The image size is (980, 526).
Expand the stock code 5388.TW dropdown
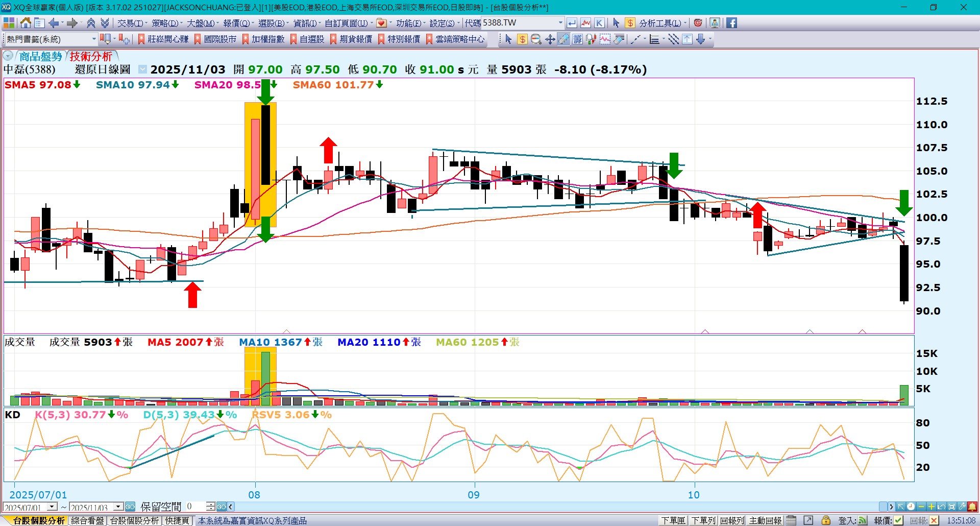(560, 23)
